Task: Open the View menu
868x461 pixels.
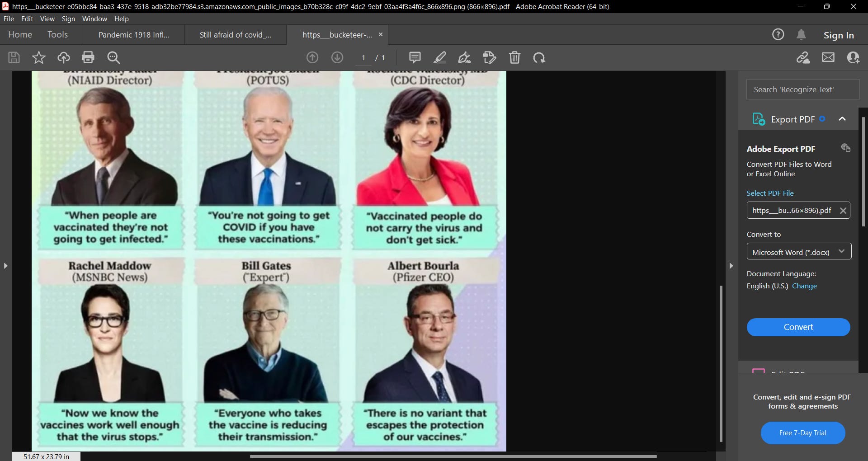Action: 47,19
